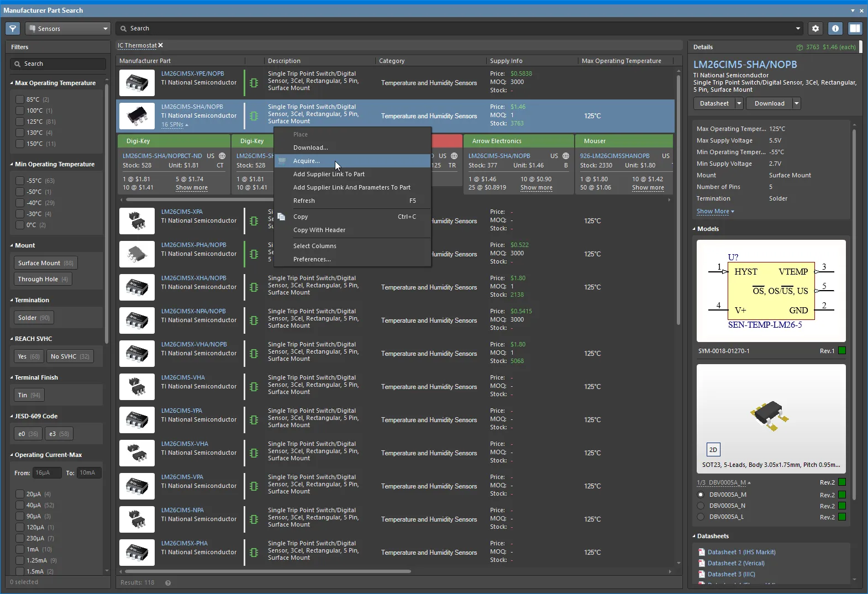Click the No SVHC filter button
Viewport: 868px width, 594px height.
coord(70,356)
